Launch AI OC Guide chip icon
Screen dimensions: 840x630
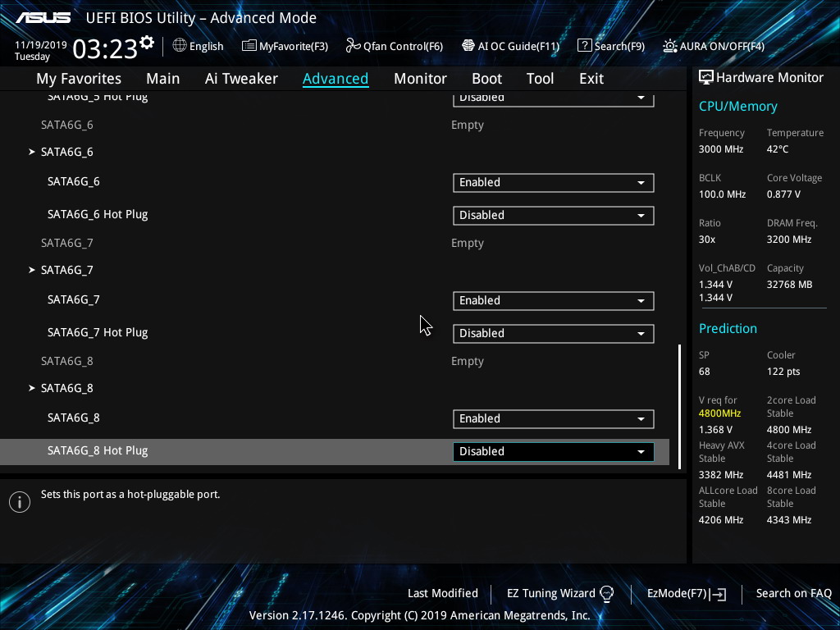point(468,46)
